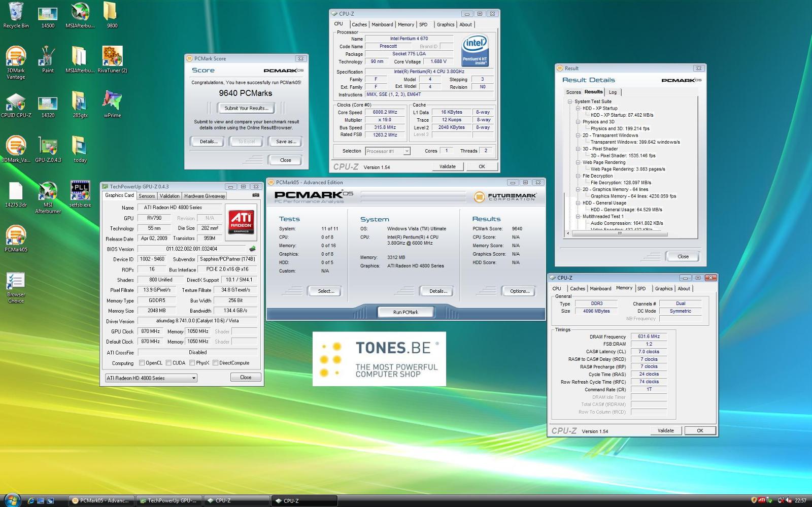Image resolution: width=812 pixels, height=507 pixels.
Task: Switch to Caches tab in top CPU-Z
Action: click(359, 24)
